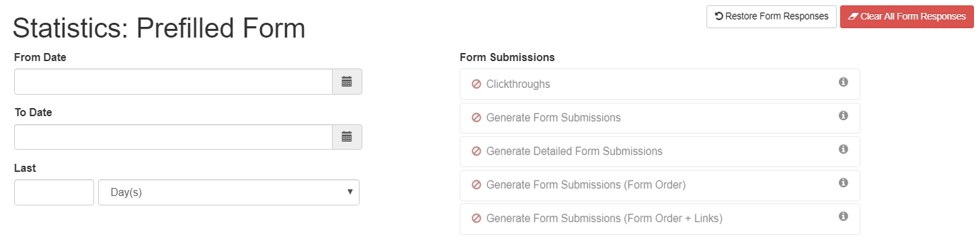Select Generate Form Submissions (Form Order + Links)
Screen dimensions: 980x243
coord(660,218)
